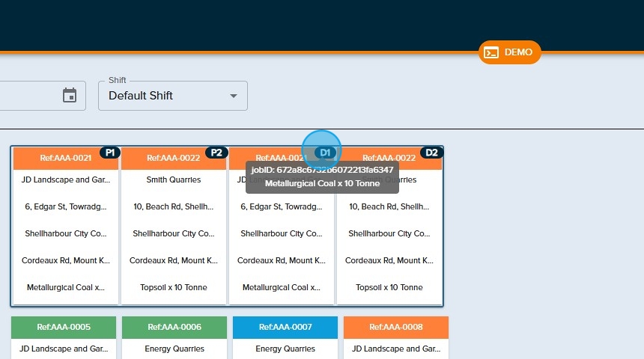Image resolution: width=644 pixels, height=359 pixels.
Task: Click the DEMO terminal badge
Action: click(x=509, y=52)
